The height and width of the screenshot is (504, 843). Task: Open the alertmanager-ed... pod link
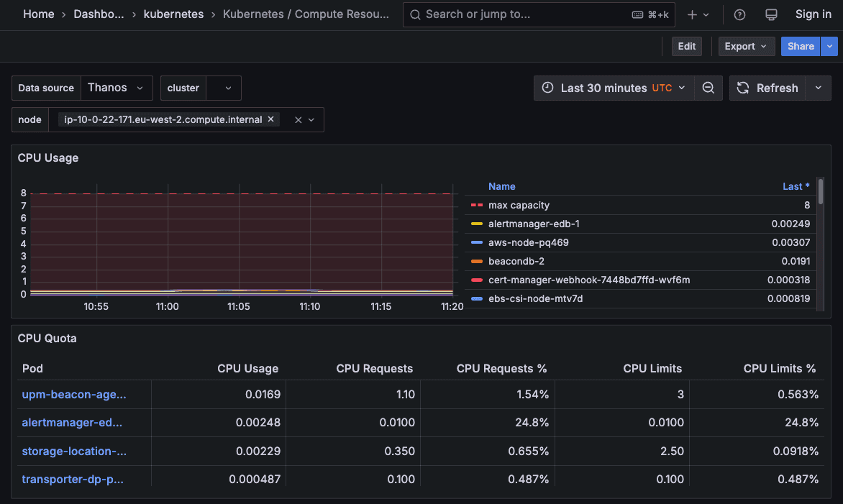(71, 422)
